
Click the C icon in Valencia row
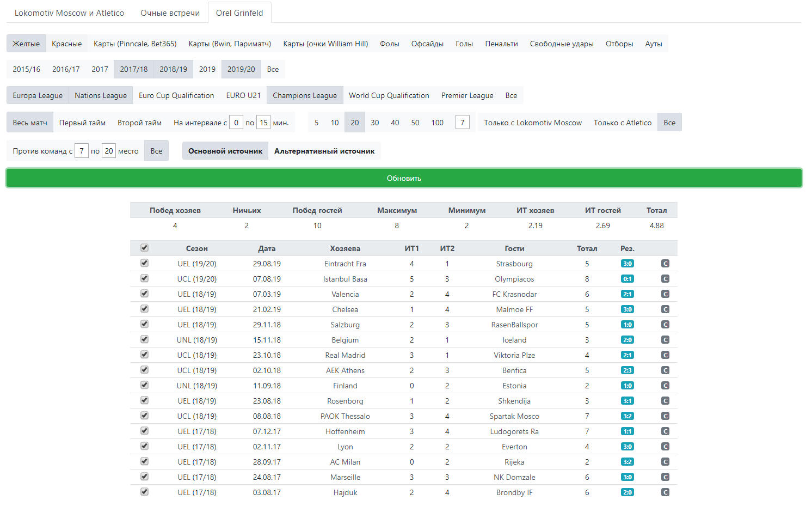(x=665, y=294)
